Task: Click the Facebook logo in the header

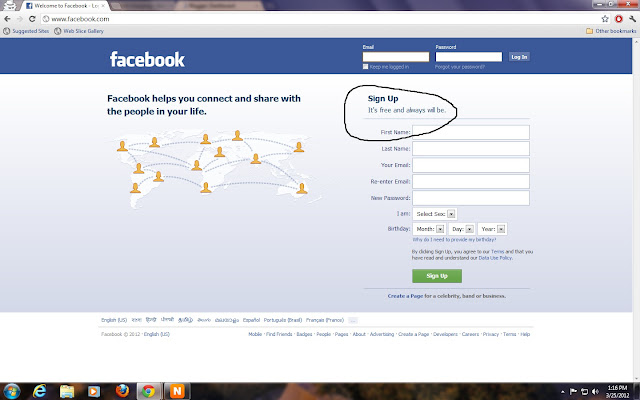Action: (147, 59)
